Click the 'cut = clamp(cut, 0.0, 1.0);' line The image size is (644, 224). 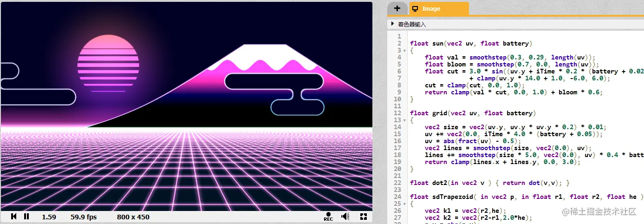tap(475, 86)
